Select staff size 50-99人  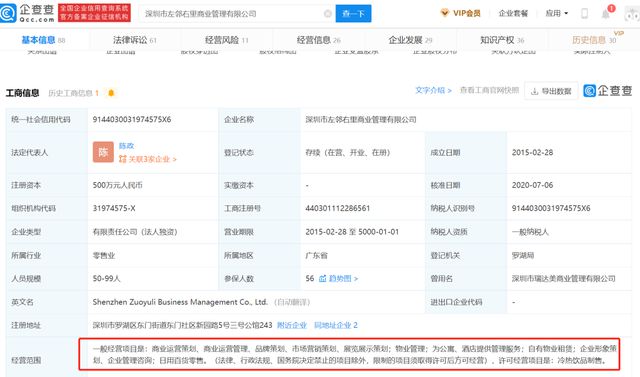pos(106,279)
